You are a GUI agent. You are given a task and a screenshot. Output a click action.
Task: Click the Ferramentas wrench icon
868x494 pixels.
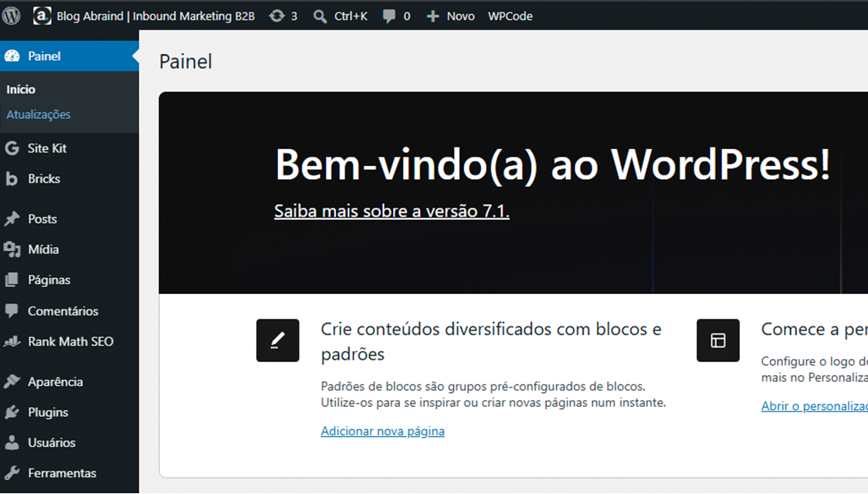(x=12, y=473)
